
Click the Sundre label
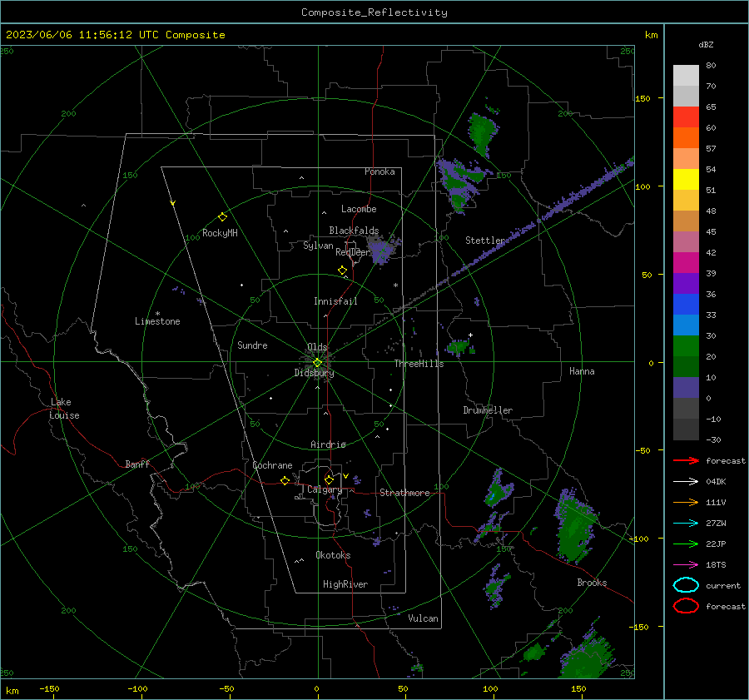tap(252, 345)
